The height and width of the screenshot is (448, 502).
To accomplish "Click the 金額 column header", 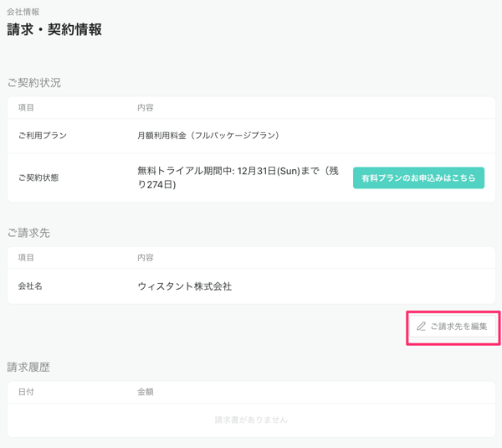I will pyautogui.click(x=146, y=392).
